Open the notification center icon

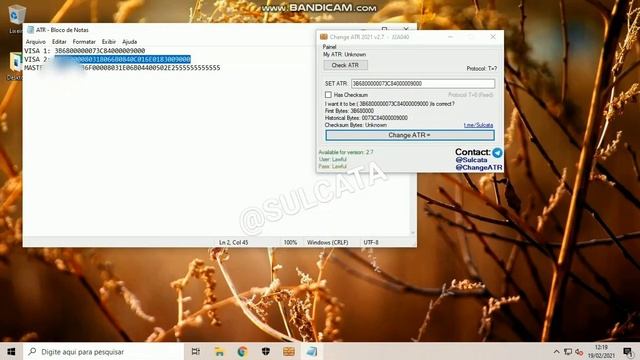(x=628, y=351)
